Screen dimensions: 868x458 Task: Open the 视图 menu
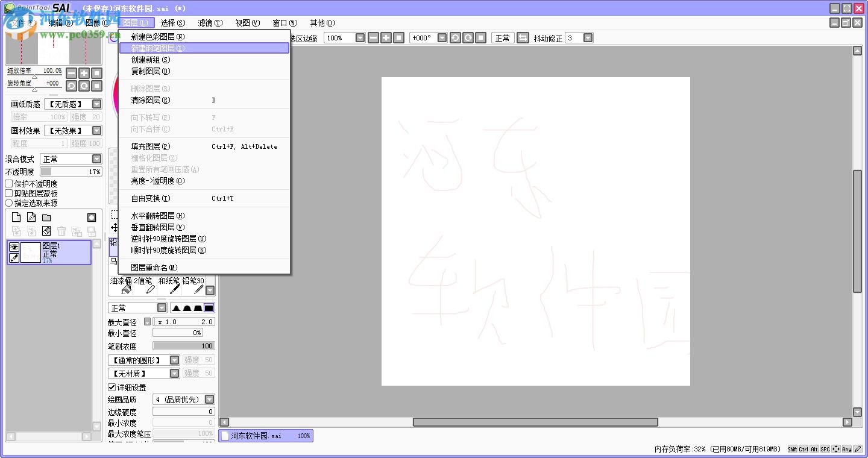pyautogui.click(x=247, y=23)
